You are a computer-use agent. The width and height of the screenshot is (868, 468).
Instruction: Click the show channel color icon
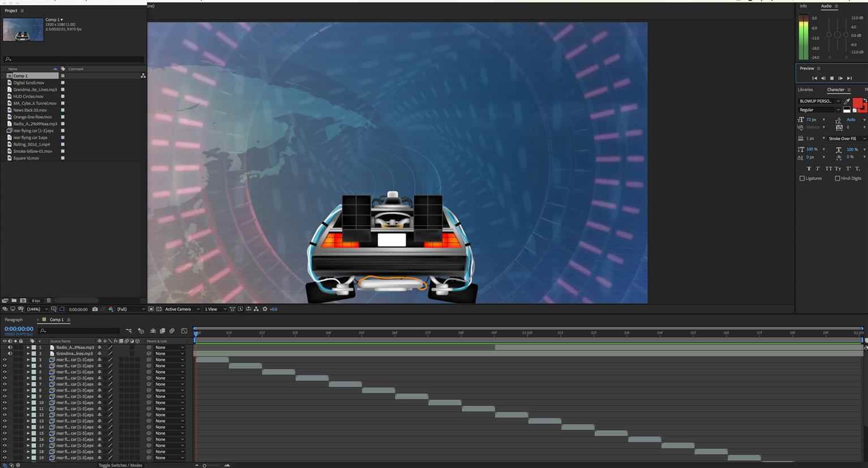pyautogui.click(x=111, y=309)
